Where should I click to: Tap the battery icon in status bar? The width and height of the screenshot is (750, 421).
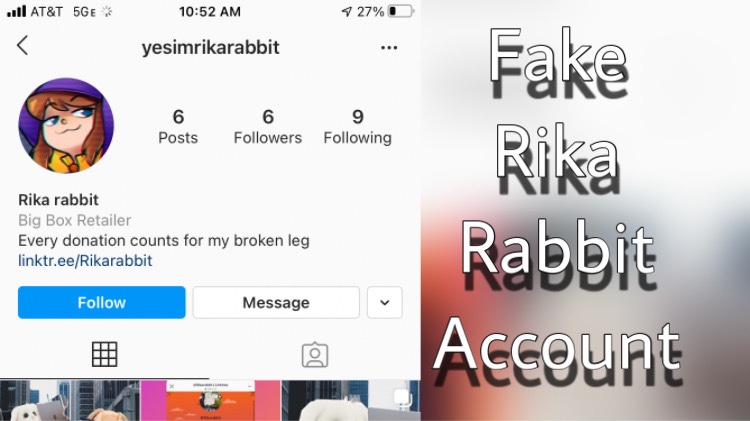(x=401, y=11)
